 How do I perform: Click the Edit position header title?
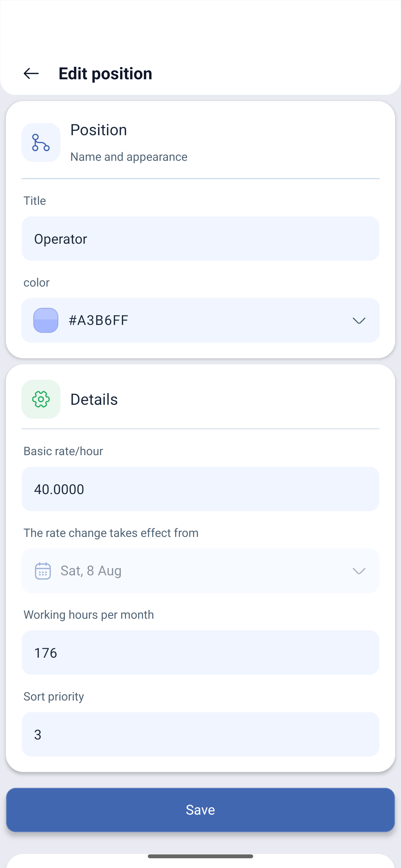click(105, 73)
